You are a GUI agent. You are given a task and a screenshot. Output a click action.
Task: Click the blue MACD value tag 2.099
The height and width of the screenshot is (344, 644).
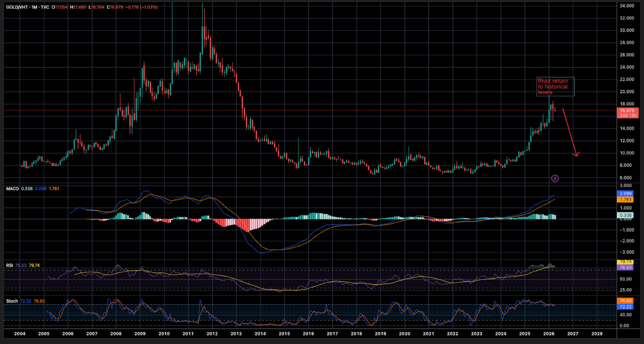point(625,193)
